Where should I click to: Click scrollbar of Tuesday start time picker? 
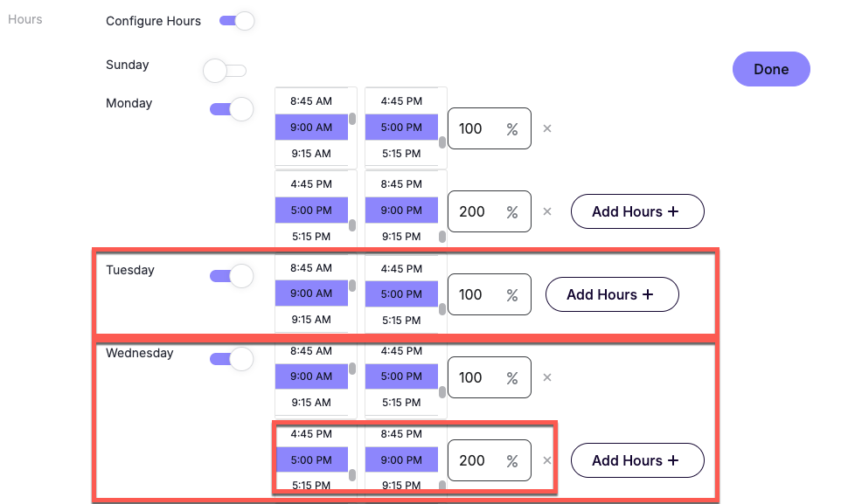(352, 286)
